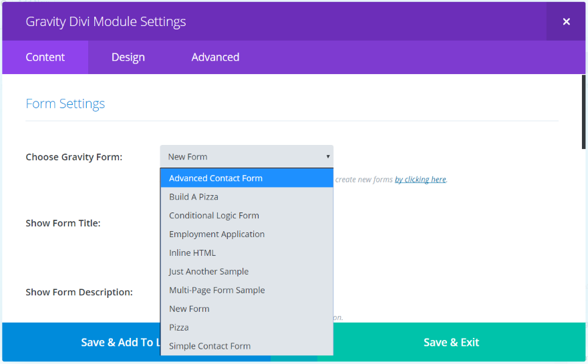The width and height of the screenshot is (588, 364).
Task: Switch to the Design tab
Action: [128, 57]
